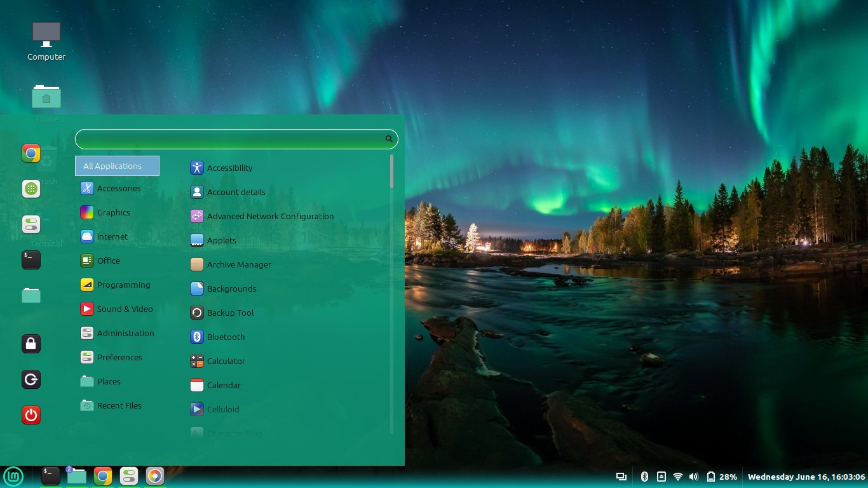This screenshot has height=488, width=868.
Task: Click the show desktop windows tray icon
Action: (621, 477)
